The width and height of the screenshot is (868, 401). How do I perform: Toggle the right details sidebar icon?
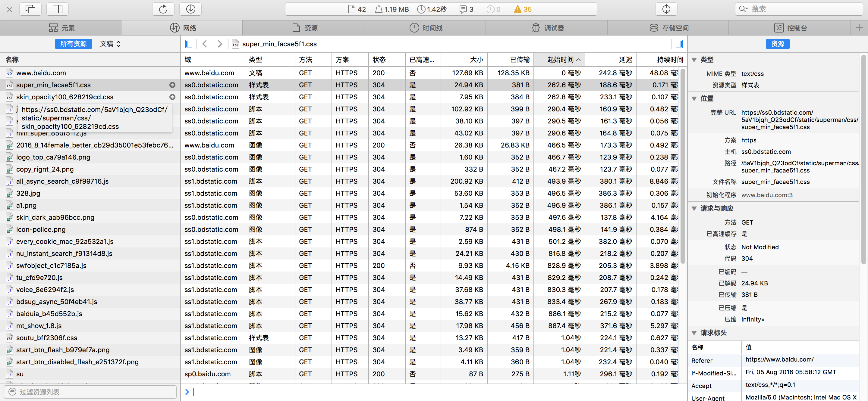(679, 44)
